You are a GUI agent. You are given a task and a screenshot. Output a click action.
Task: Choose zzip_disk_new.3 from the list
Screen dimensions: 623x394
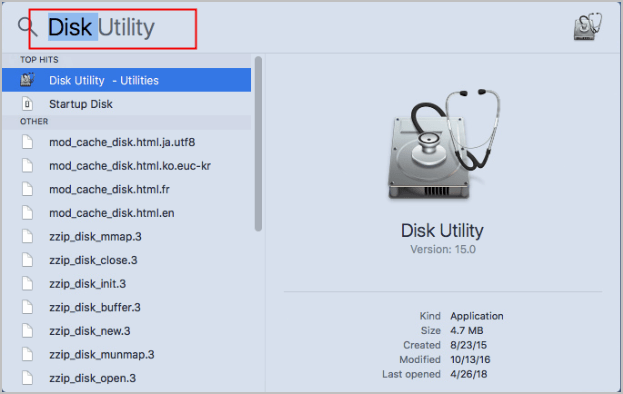(x=126, y=331)
